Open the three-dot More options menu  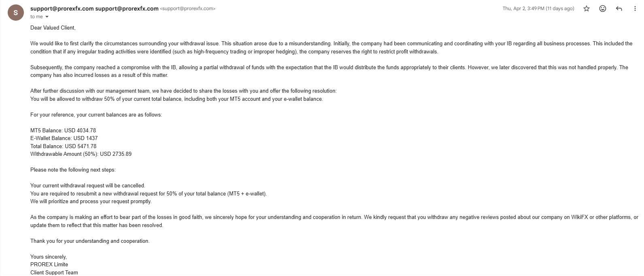(635, 8)
